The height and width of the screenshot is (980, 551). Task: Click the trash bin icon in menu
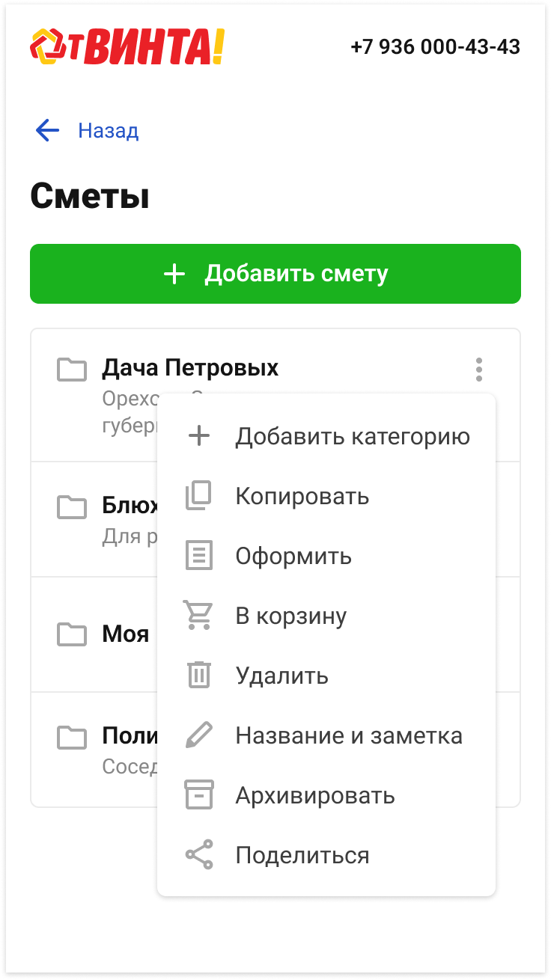(x=199, y=676)
